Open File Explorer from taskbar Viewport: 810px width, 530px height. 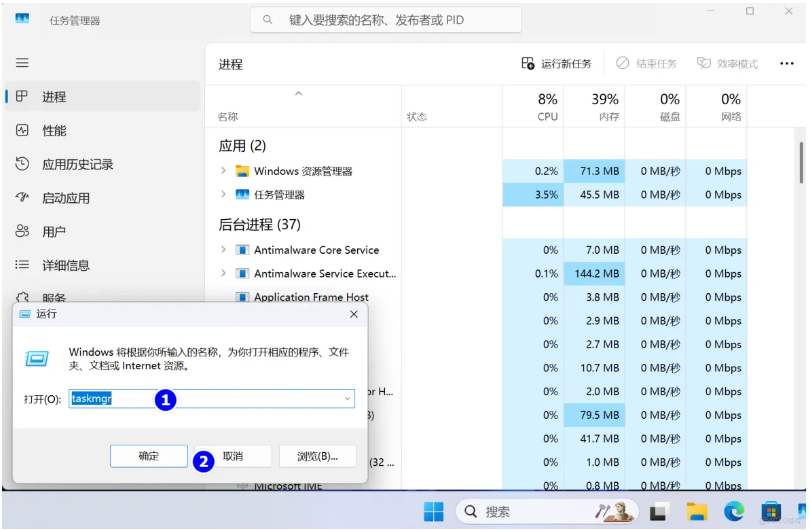(x=697, y=511)
